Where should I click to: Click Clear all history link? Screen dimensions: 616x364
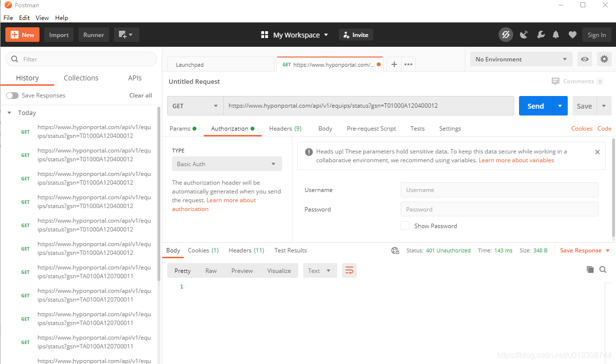point(140,96)
